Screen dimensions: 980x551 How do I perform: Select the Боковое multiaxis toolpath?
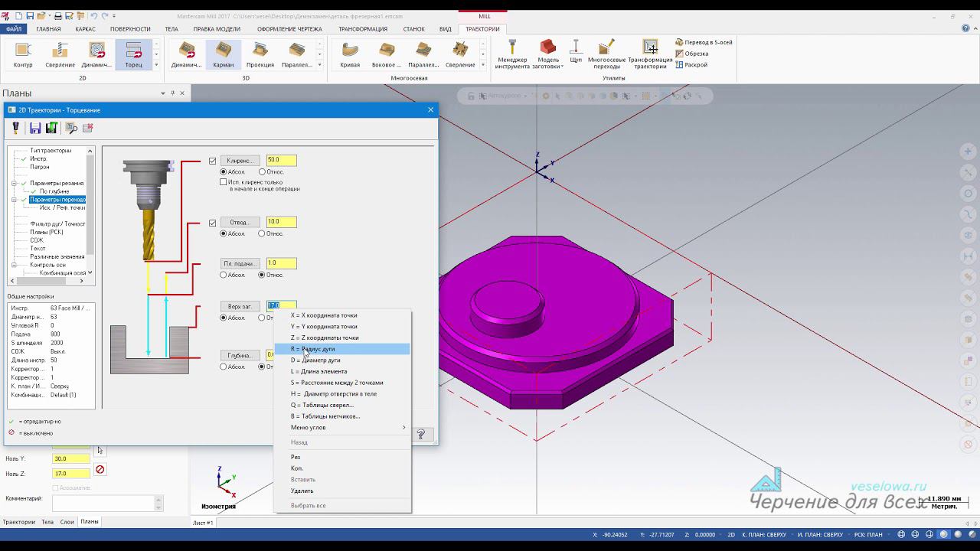[387, 55]
